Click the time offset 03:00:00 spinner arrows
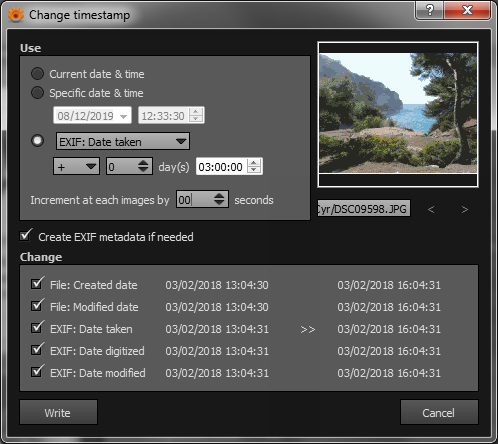The image size is (498, 444). [x=254, y=166]
